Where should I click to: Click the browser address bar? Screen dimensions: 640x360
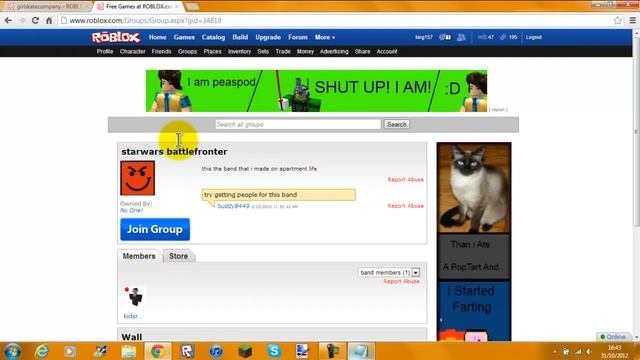coord(335,20)
